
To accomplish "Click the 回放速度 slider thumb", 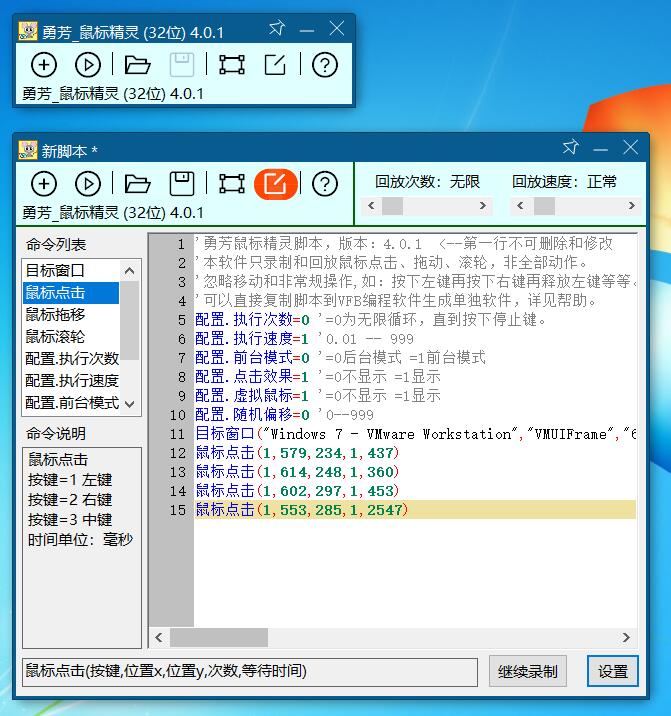I will 544,206.
